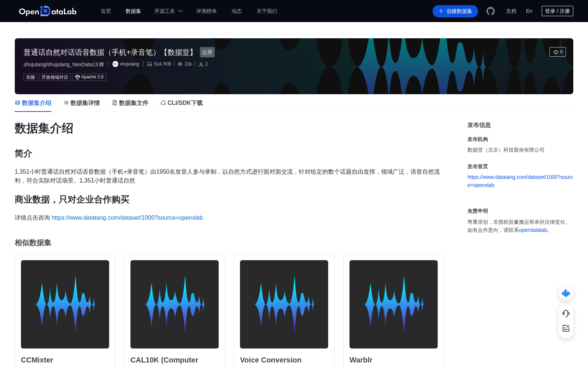
Task: Select the 数据集介绍 tab
Action: [x=33, y=103]
